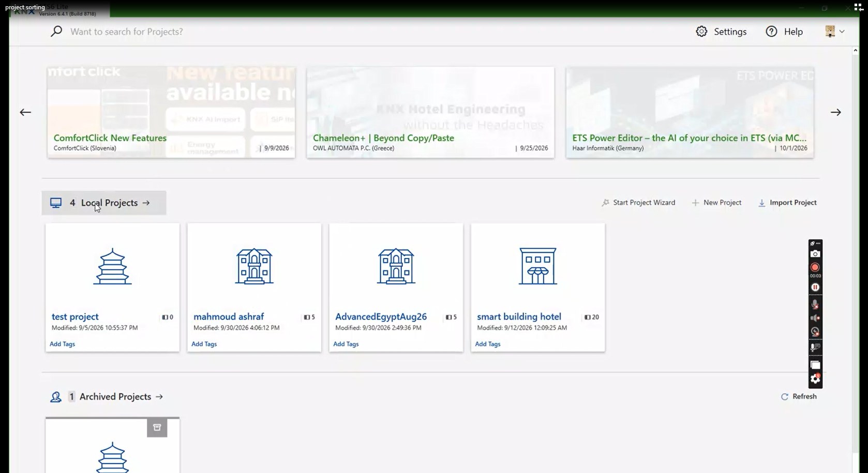Start Project Wizard
This screenshot has height=473, width=868.
[638, 203]
